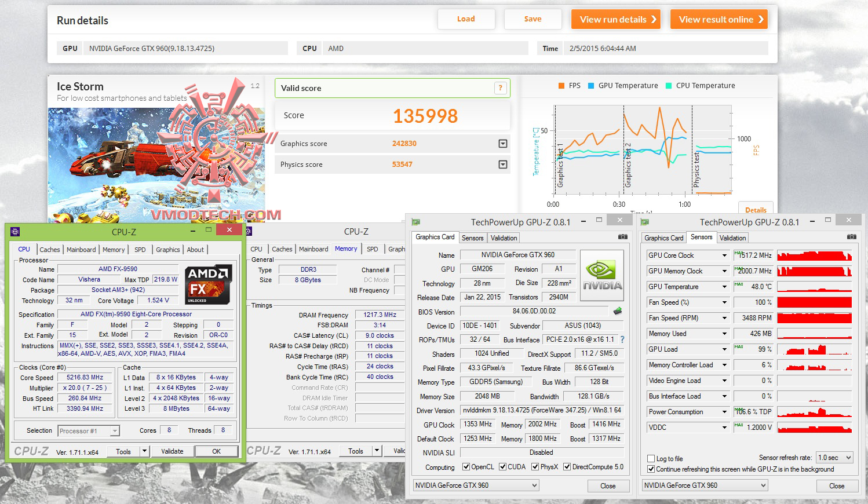The width and height of the screenshot is (868, 504).
Task: Click the Bus Interface question mark icon
Action: [622, 339]
